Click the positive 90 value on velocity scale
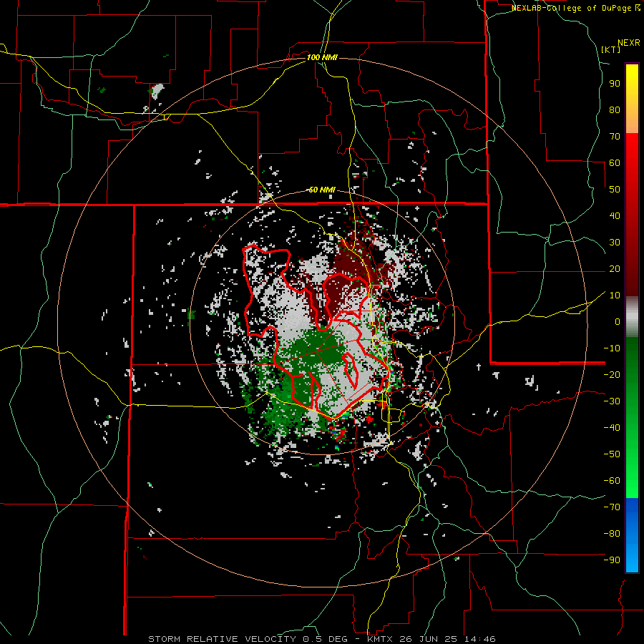This screenshot has width=644, height=644. click(x=615, y=84)
